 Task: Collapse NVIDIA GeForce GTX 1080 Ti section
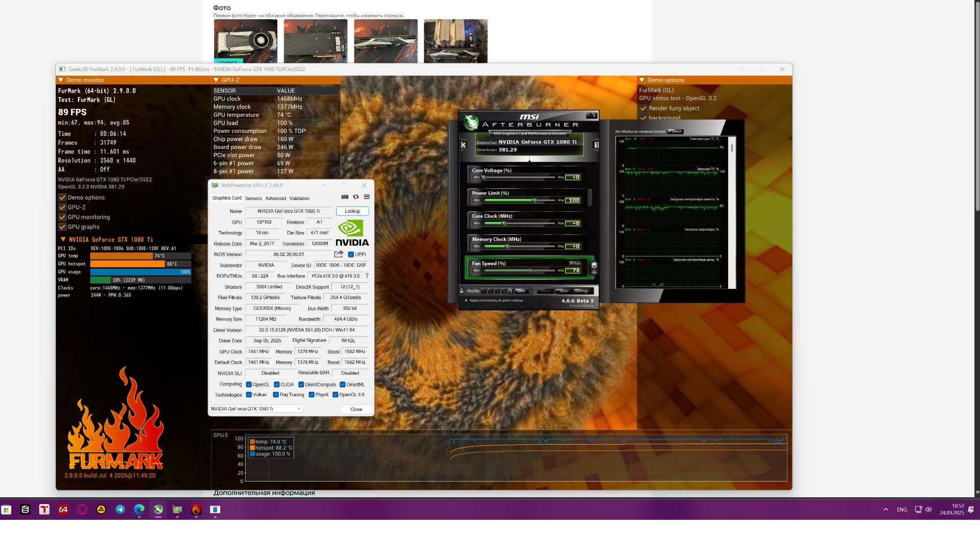63,239
